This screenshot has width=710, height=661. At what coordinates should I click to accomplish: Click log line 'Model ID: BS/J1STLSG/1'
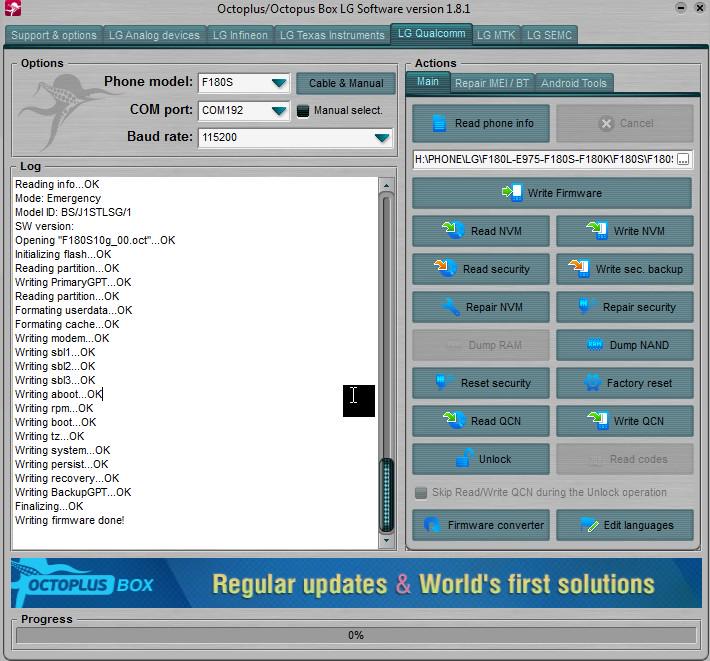[73, 212]
